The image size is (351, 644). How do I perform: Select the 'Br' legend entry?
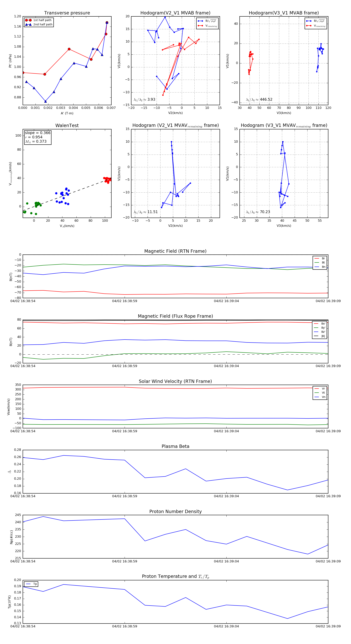click(320, 259)
